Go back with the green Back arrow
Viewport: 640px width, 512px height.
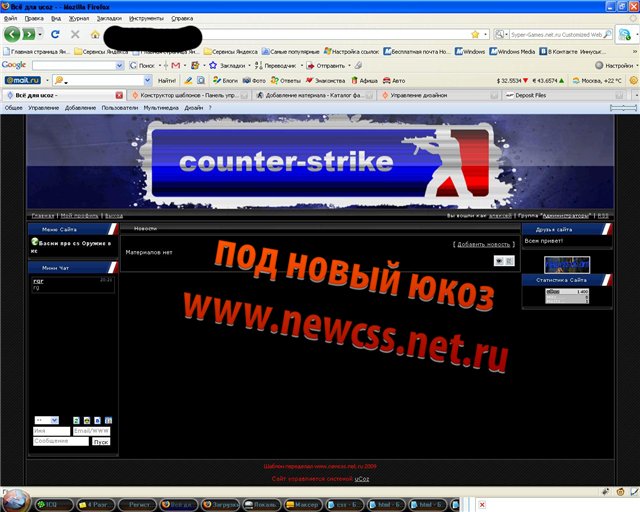(x=12, y=34)
